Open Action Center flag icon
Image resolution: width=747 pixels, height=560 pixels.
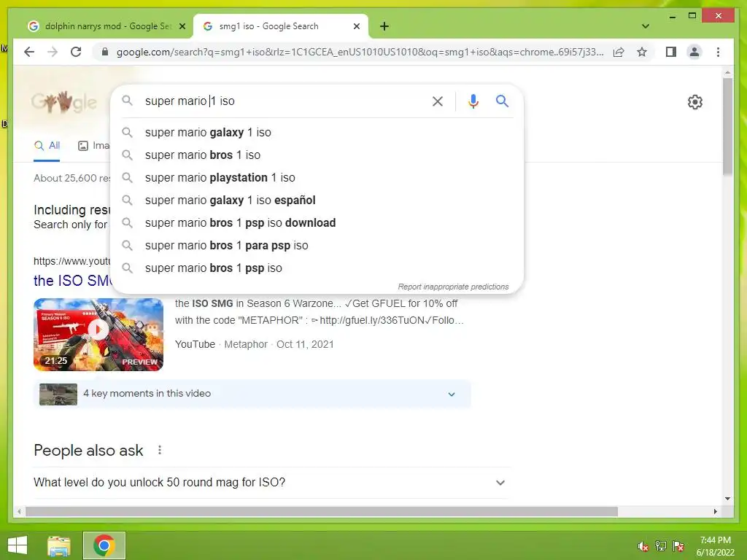click(678, 546)
